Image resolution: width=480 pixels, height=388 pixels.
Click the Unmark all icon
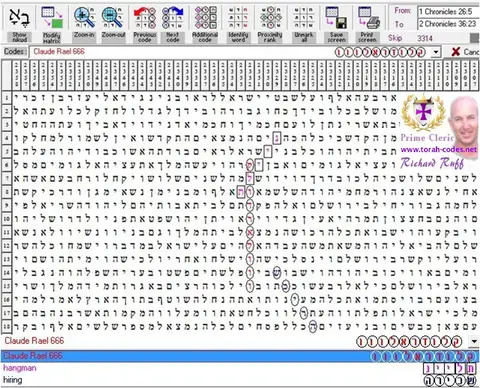tap(304, 18)
